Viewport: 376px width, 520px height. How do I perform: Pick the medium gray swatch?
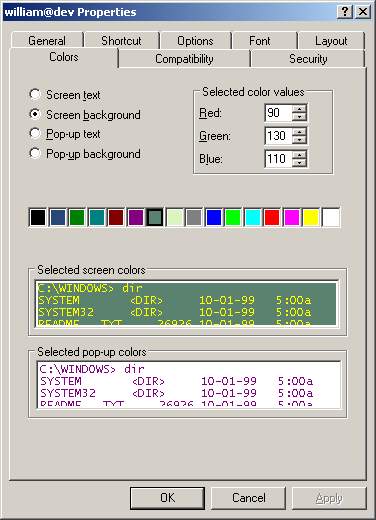(194, 217)
